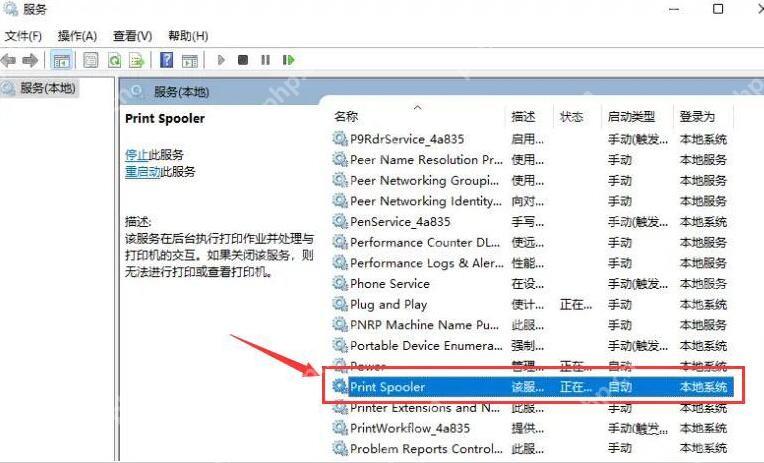The height and width of the screenshot is (463, 764).
Task: Click the gear icon beside Portable Device Enumera
Action: (x=340, y=345)
